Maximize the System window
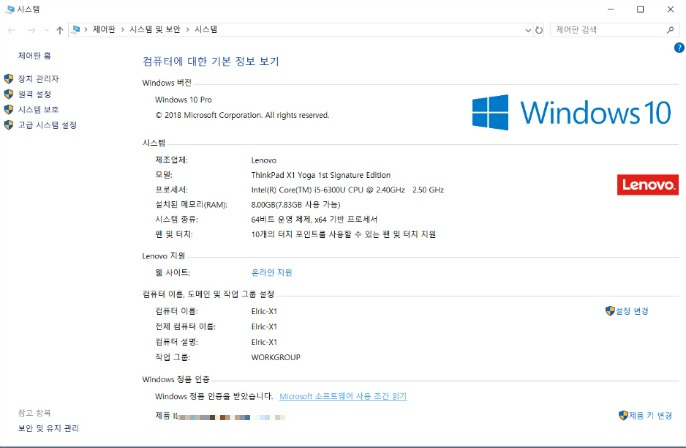 (x=640, y=9)
